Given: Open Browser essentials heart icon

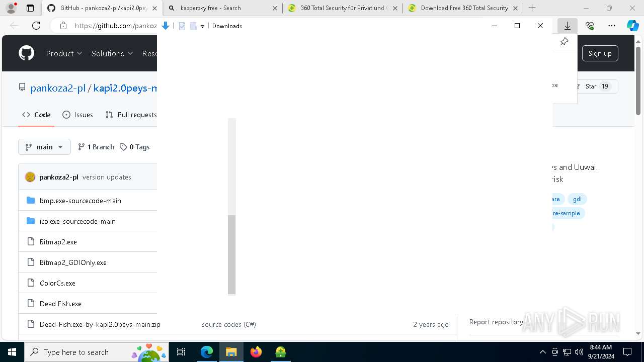Looking at the screenshot, I should (590, 26).
